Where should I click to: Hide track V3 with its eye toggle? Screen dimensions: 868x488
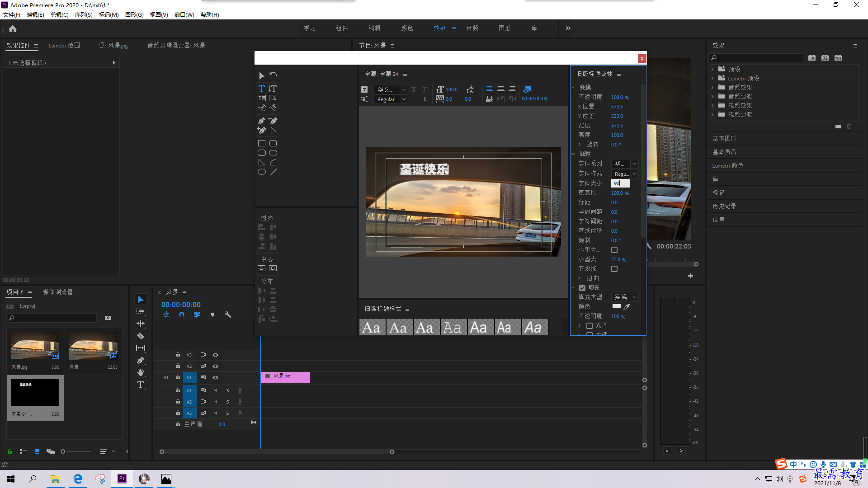(216, 355)
